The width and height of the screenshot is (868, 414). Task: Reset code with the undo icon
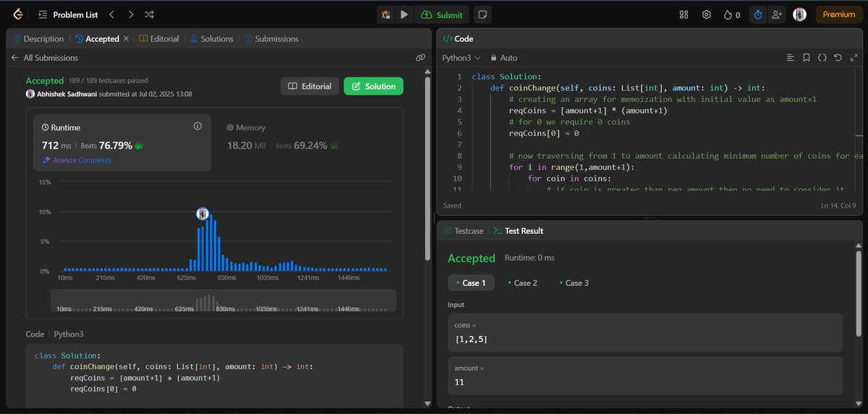click(838, 57)
